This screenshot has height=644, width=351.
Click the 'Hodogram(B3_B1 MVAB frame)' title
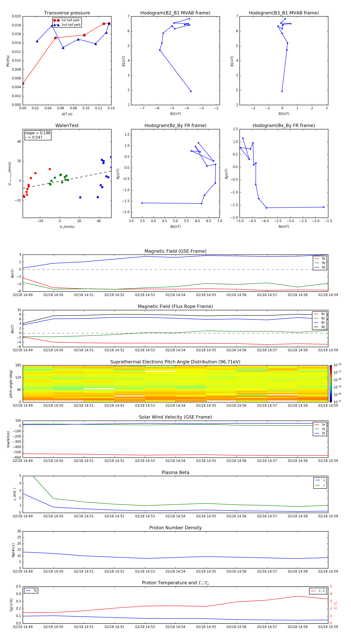[284, 13]
